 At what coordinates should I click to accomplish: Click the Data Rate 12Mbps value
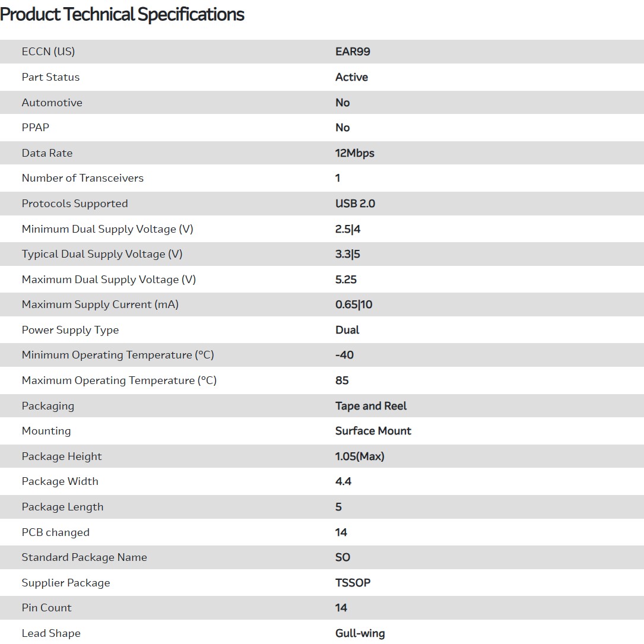354,153
